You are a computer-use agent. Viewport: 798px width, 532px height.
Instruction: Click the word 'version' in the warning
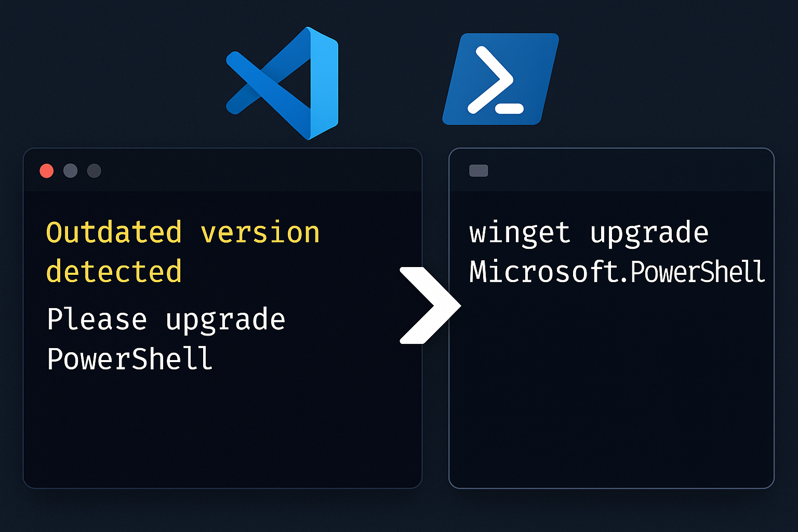(x=260, y=233)
